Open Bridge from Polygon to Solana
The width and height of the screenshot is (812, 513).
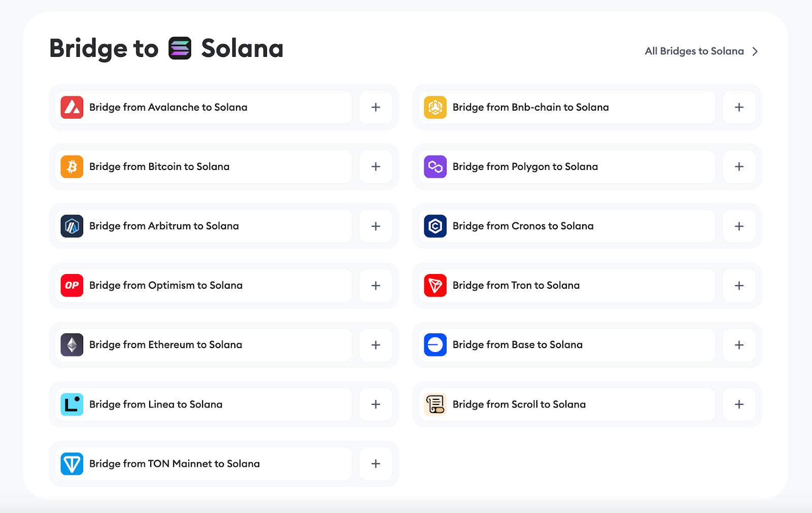567,167
